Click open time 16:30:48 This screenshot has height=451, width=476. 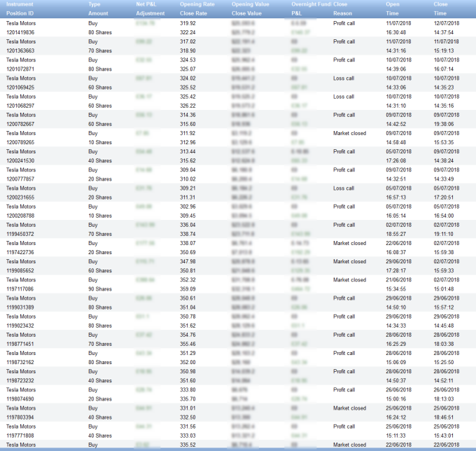click(396, 32)
